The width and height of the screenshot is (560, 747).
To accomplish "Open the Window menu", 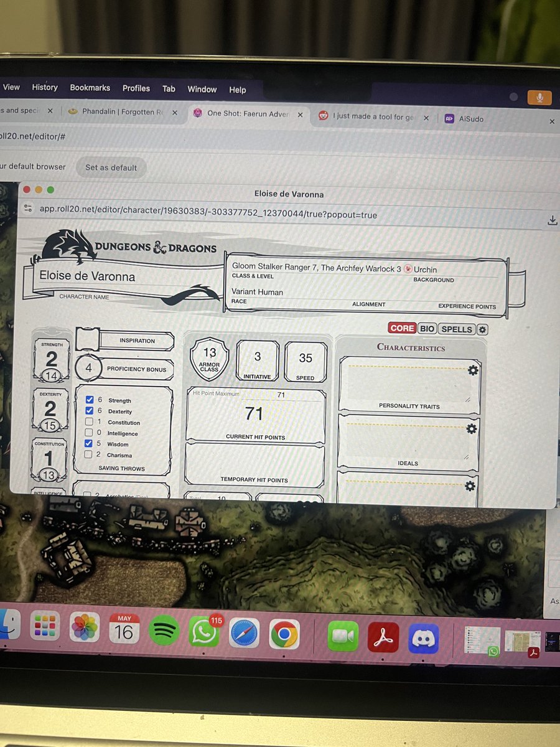I will pos(202,90).
